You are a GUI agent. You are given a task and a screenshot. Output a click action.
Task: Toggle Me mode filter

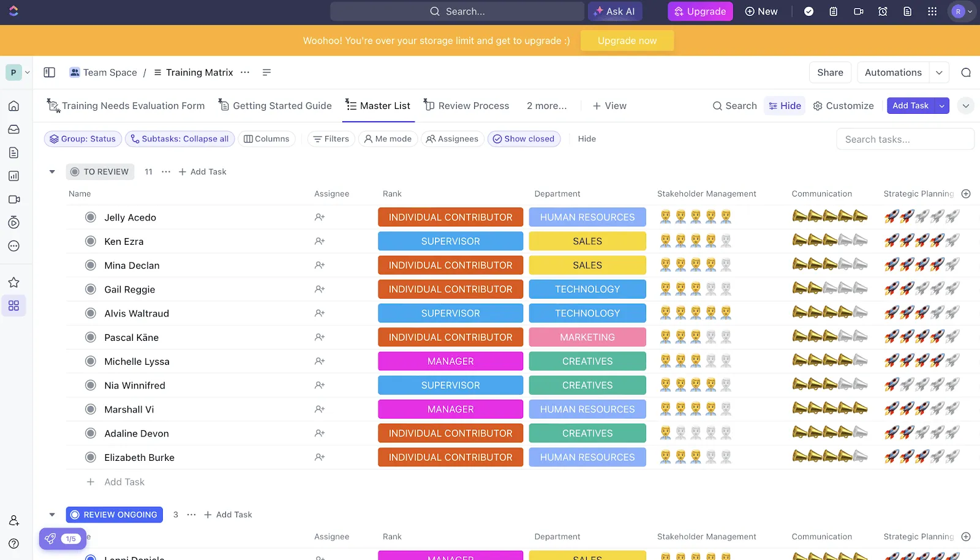tap(388, 139)
